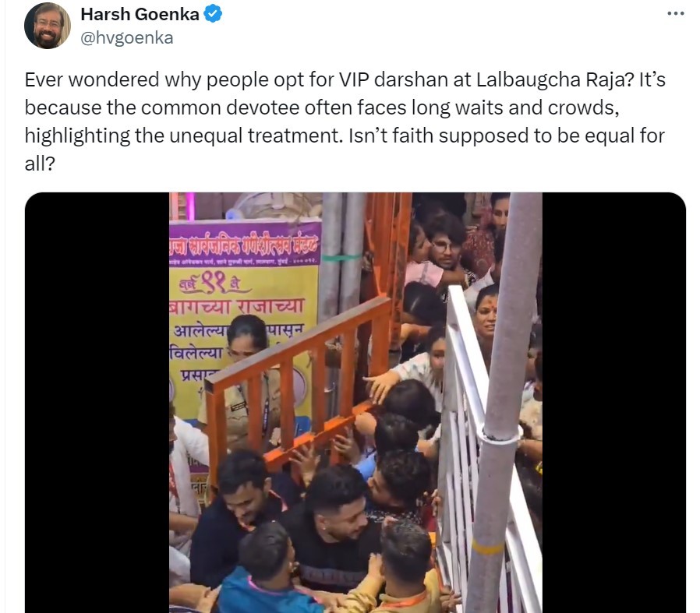Viewport: 700px width, 613px height.
Task: Open the @hvgoenka handle link
Action: tap(127, 38)
